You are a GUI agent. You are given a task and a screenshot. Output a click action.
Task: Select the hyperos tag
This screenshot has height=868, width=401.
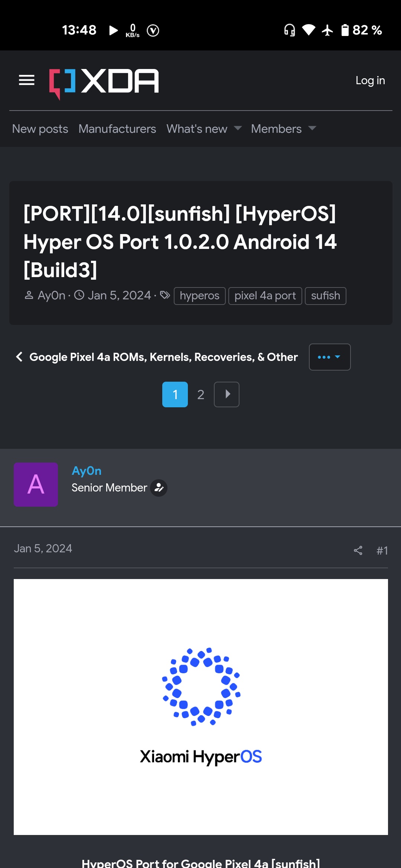[x=200, y=296]
